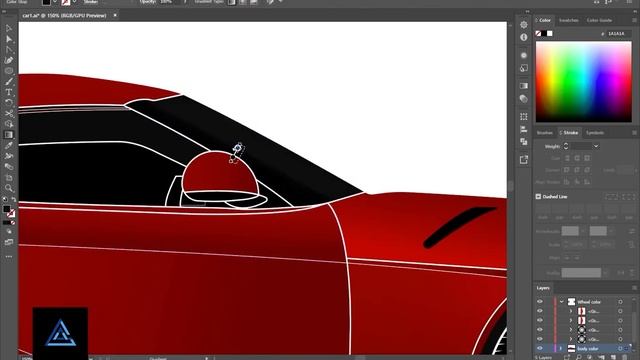
Task: Hide the body color layer
Action: pos(540,349)
